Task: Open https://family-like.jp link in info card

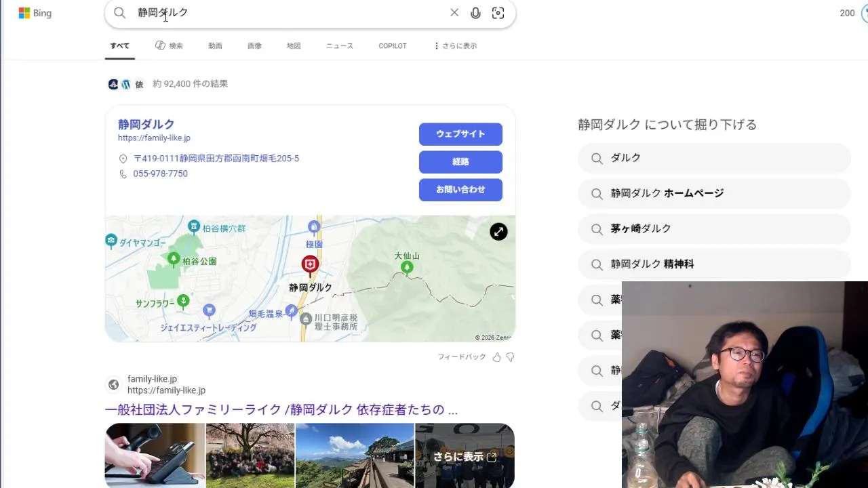Action: pos(154,138)
